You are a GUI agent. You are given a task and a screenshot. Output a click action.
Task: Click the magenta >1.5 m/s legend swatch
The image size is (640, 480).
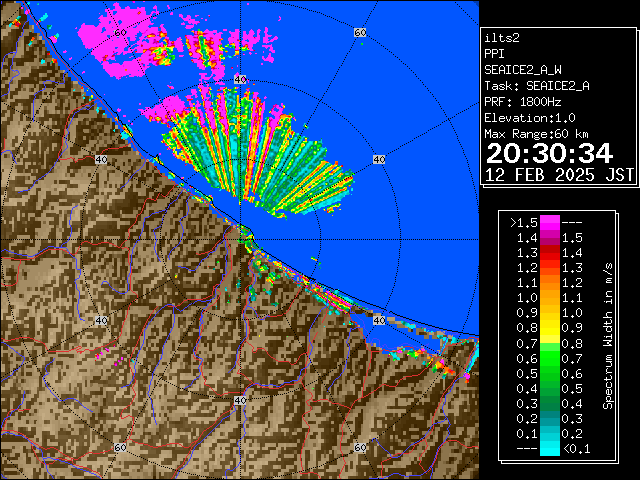550,222
